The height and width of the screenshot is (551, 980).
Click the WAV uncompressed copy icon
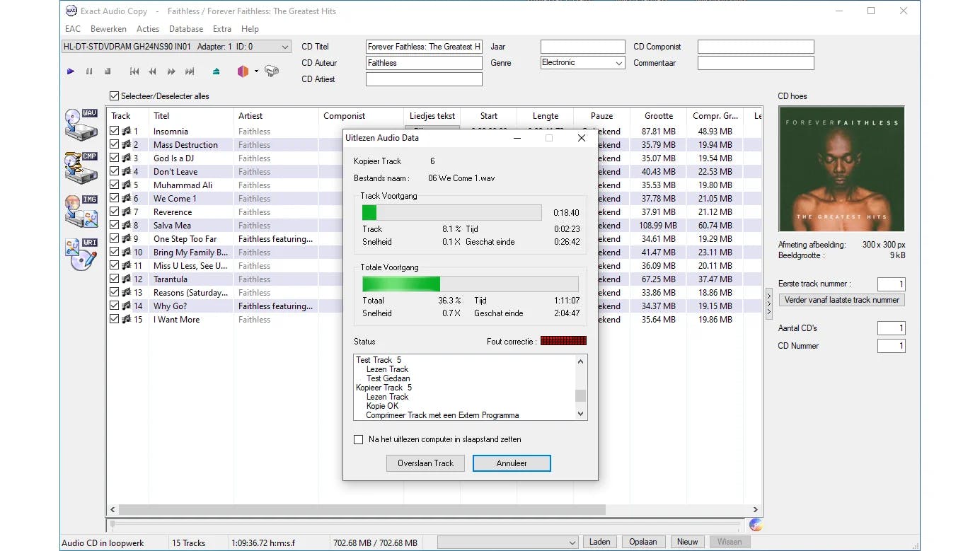coord(81,124)
